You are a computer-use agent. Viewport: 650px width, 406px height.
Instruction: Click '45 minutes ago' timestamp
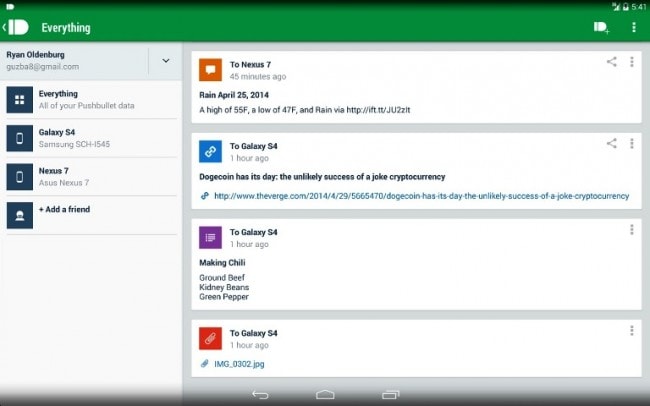(258, 77)
